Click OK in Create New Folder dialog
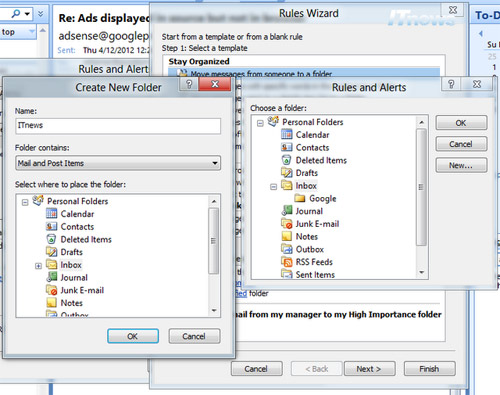 click(133, 336)
